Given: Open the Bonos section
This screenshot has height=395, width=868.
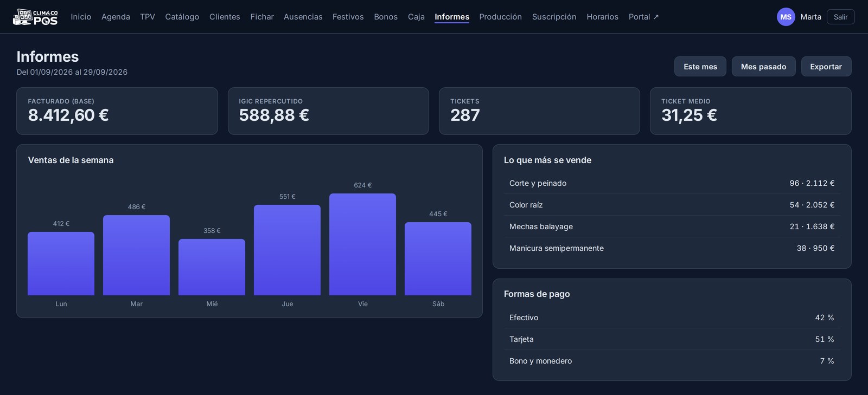Looking at the screenshot, I should pyautogui.click(x=386, y=17).
